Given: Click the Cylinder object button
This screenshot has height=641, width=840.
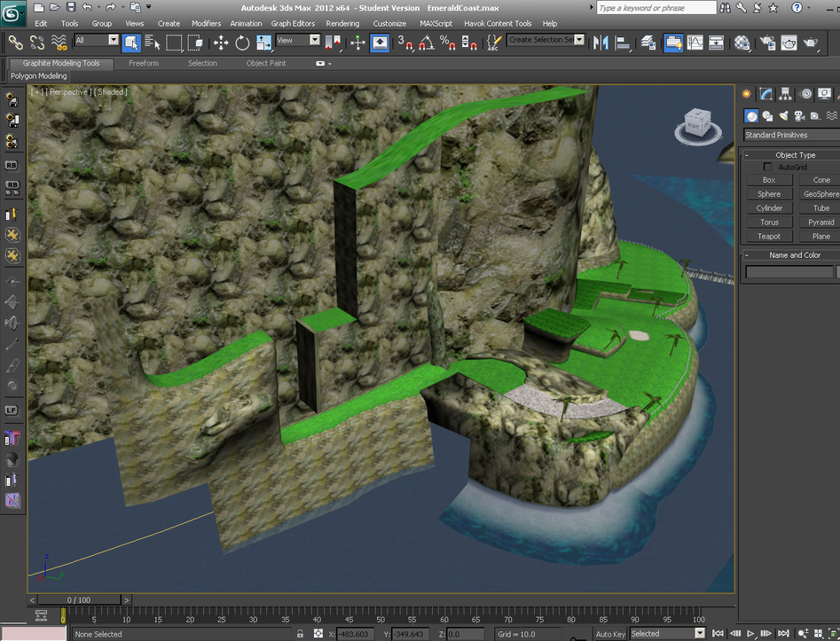Looking at the screenshot, I should point(769,207).
